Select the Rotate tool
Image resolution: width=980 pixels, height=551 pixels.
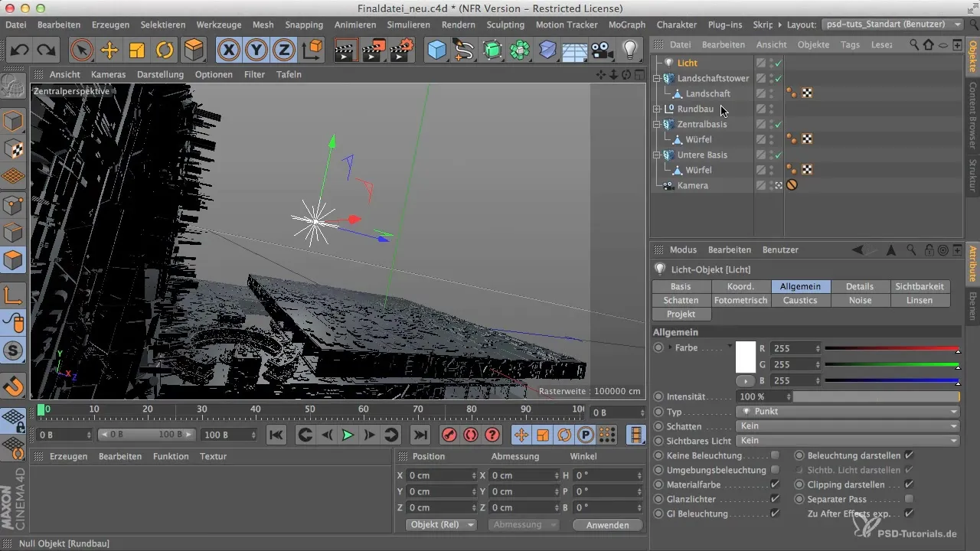click(x=165, y=51)
